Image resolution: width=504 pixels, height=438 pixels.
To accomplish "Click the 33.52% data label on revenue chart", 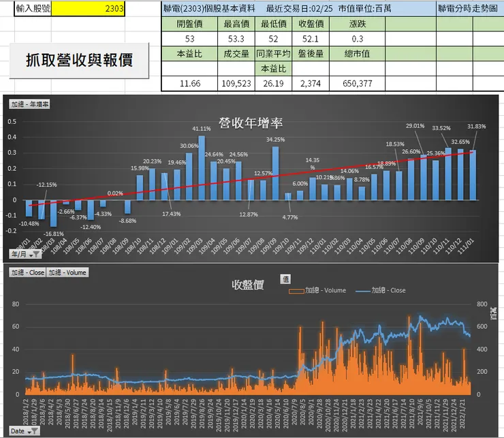I will point(441,128).
